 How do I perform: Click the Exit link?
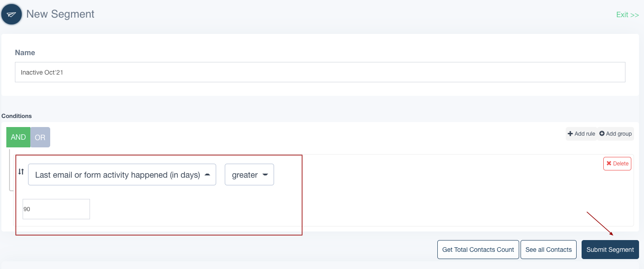click(x=627, y=15)
